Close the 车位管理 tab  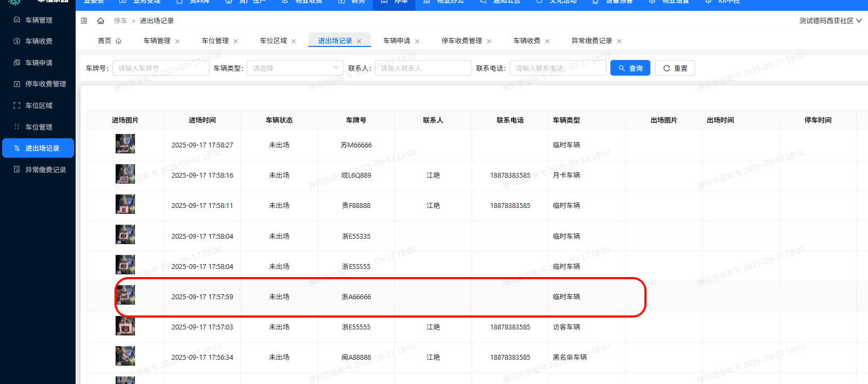(235, 42)
